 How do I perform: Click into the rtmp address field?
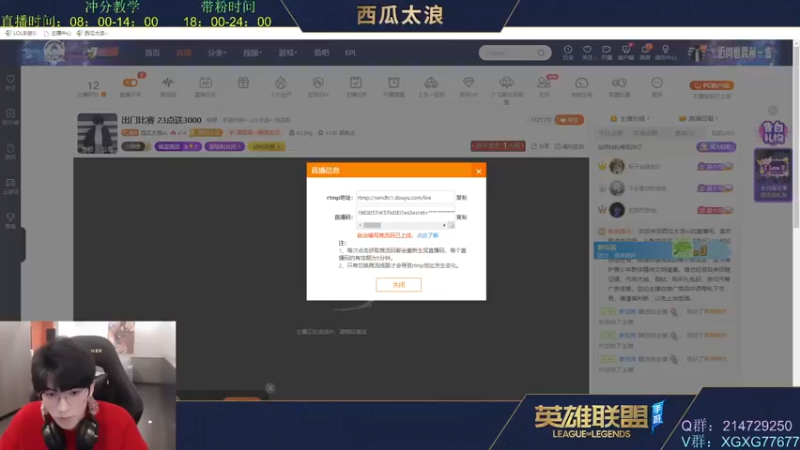tap(405, 197)
